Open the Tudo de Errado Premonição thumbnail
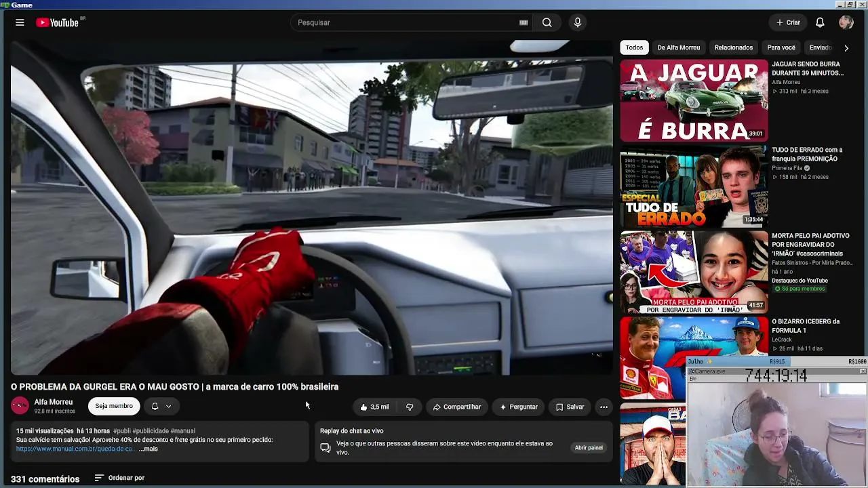 [x=694, y=186]
